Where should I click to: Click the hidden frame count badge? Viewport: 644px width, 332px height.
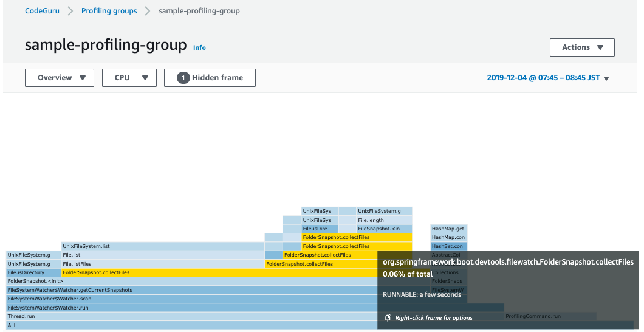[183, 78]
